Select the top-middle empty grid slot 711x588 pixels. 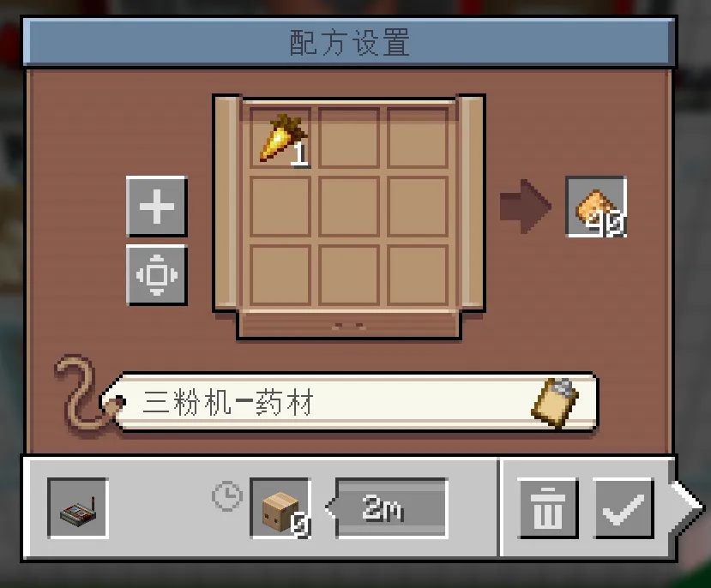click(349, 138)
